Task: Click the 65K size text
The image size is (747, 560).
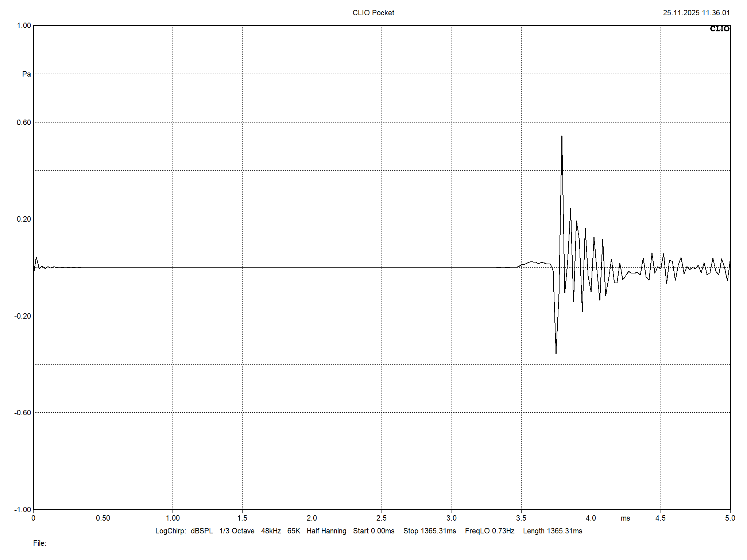Action: pyautogui.click(x=294, y=531)
